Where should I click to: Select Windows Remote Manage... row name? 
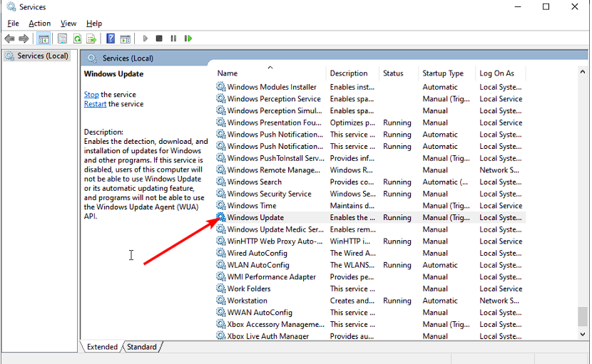tap(274, 170)
